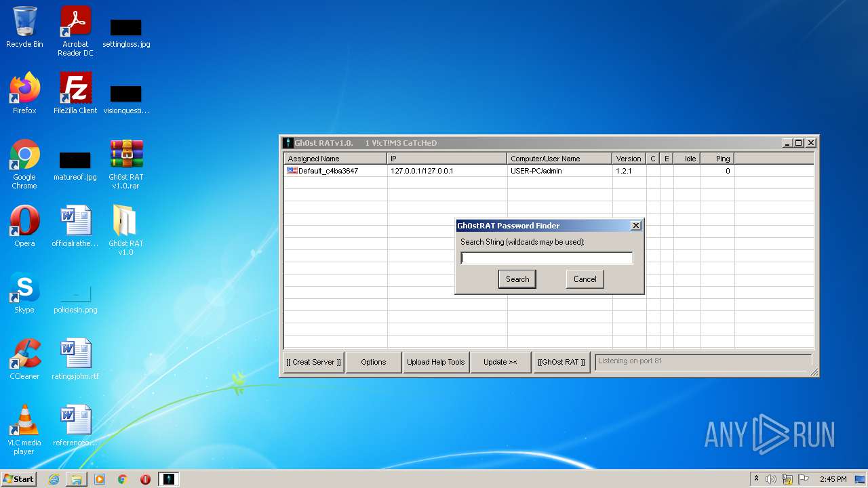This screenshot has height=488, width=868.
Task: Select the Gh0st RAT v1.0.rar archive
Action: (x=126, y=164)
